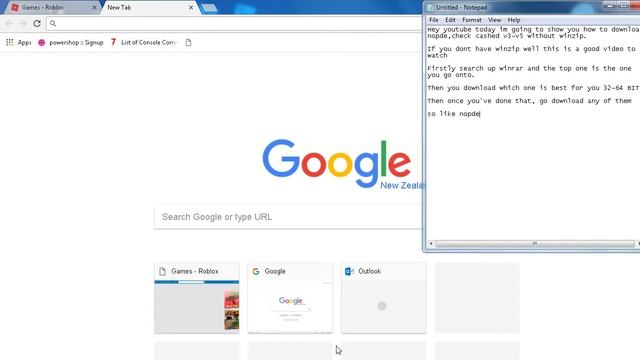Image resolution: width=640 pixels, height=360 pixels.
Task: Click the Roblox favicon on the first tab
Action: click(15, 7)
